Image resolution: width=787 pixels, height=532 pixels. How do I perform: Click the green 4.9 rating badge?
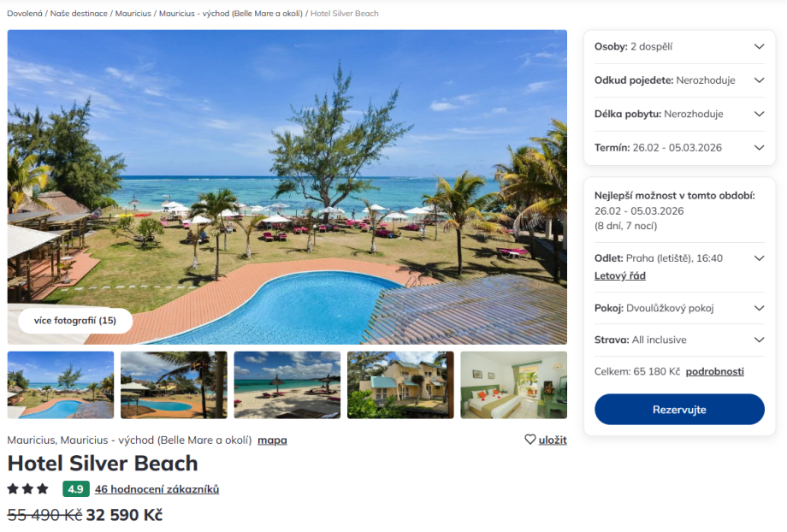(76, 489)
